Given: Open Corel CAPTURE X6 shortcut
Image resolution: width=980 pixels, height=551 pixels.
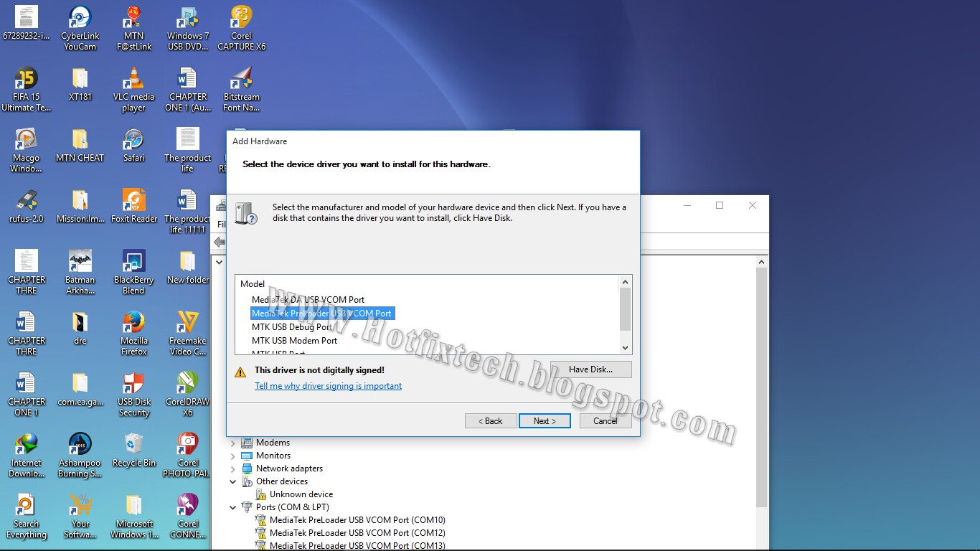Looking at the screenshot, I should 241,29.
